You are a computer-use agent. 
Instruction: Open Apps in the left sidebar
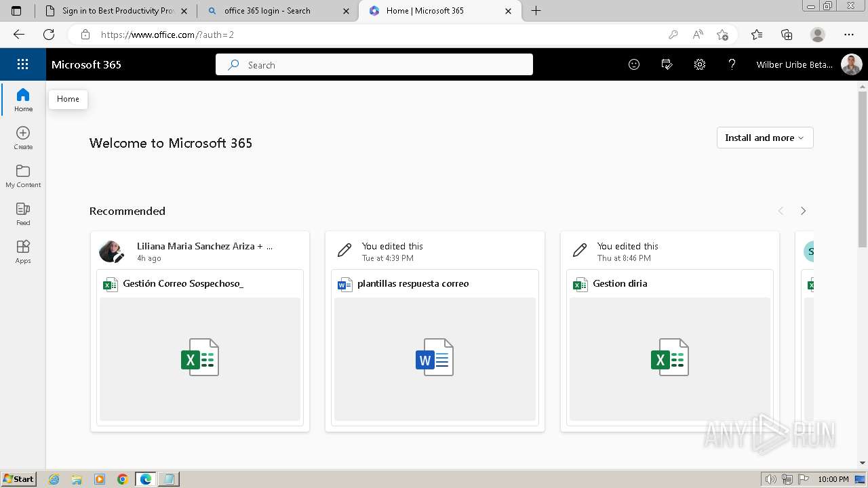coord(23,251)
